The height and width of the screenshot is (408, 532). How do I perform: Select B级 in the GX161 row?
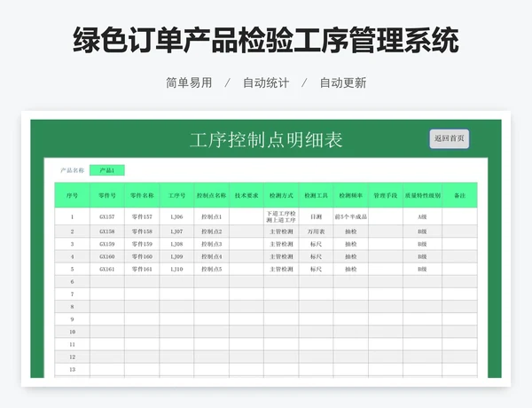point(423,269)
